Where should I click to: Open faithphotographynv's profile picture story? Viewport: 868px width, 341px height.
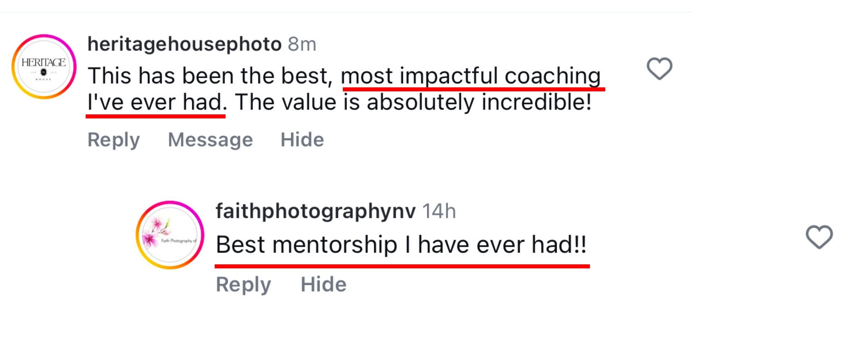pos(170,235)
